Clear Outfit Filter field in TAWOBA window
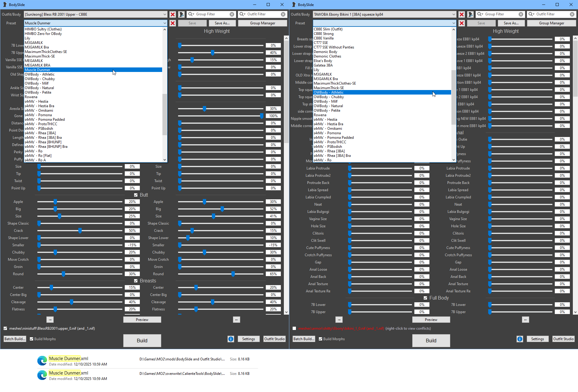 pyautogui.click(x=572, y=14)
